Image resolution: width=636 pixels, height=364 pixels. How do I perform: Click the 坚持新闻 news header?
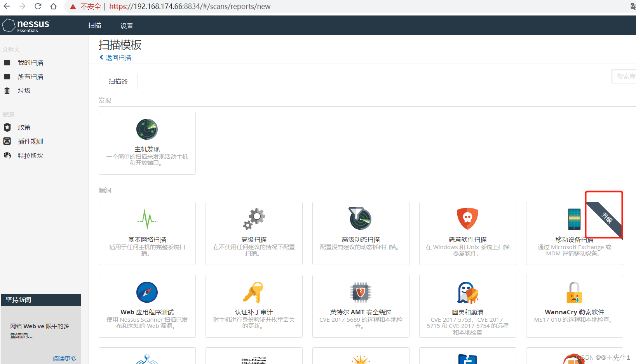click(x=41, y=300)
